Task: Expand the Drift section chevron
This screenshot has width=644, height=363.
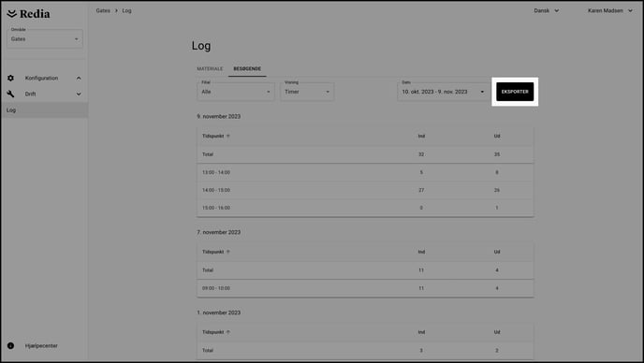Action: pyautogui.click(x=79, y=94)
